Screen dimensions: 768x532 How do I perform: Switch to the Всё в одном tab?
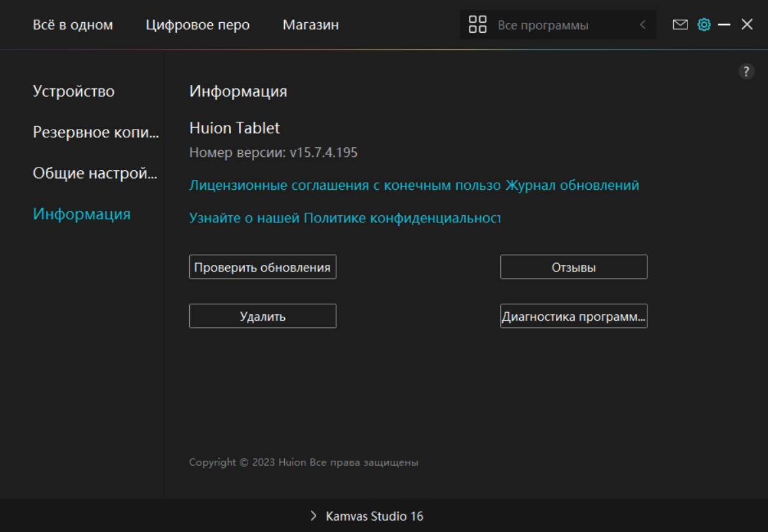click(x=73, y=25)
